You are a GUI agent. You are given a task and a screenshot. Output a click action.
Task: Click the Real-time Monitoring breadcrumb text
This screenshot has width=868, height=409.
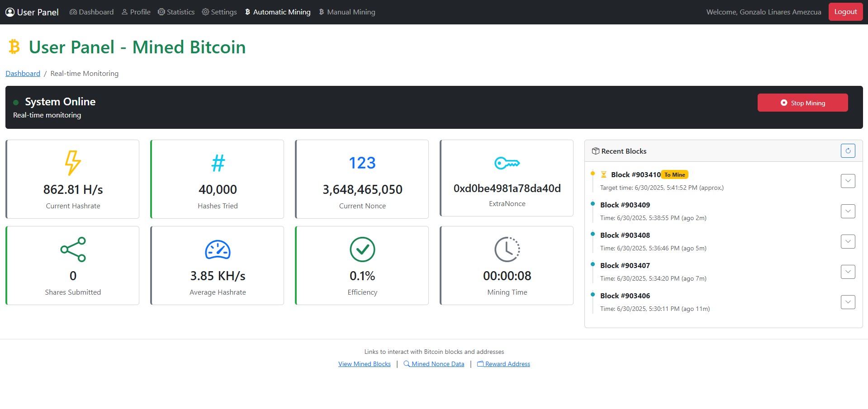[x=85, y=73]
